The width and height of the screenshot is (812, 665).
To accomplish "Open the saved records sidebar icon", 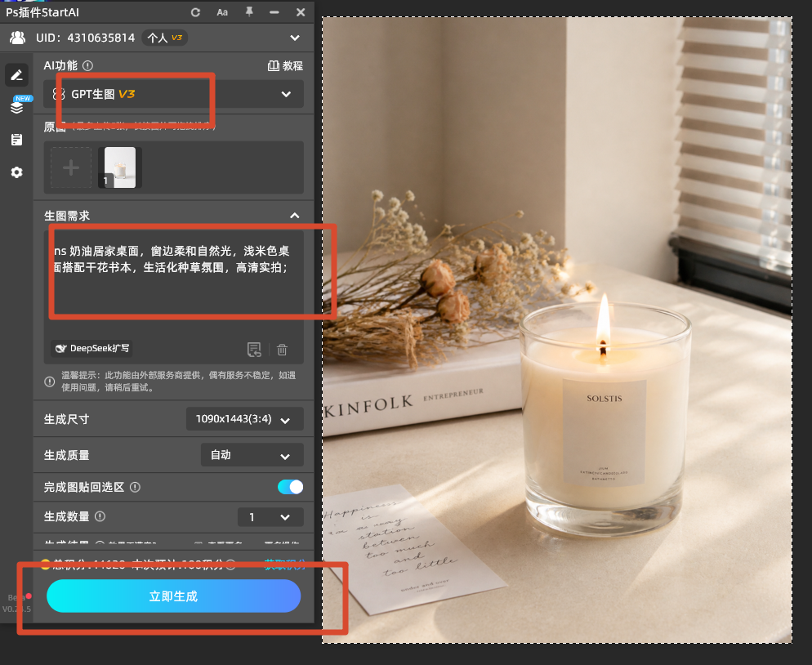I will tap(16, 140).
